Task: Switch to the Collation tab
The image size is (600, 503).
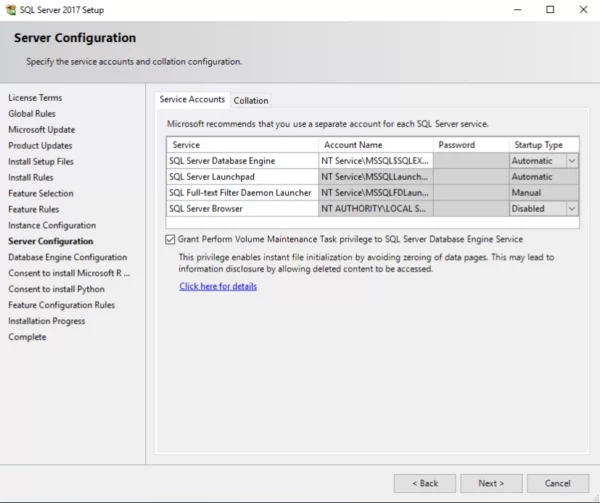Action: pyautogui.click(x=251, y=100)
